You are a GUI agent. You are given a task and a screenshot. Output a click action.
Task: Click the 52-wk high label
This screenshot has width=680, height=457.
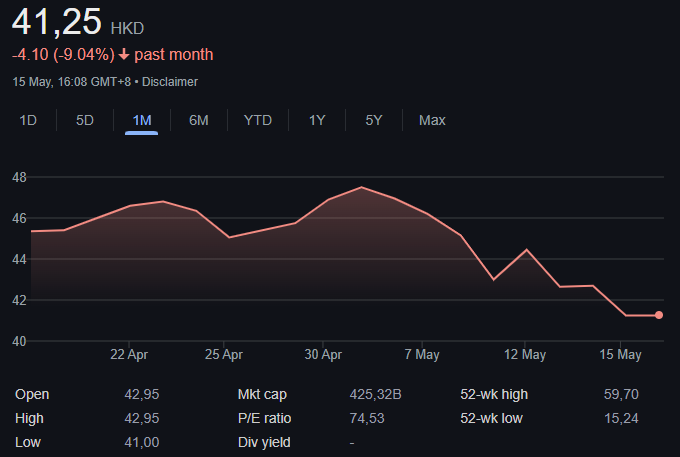click(494, 395)
